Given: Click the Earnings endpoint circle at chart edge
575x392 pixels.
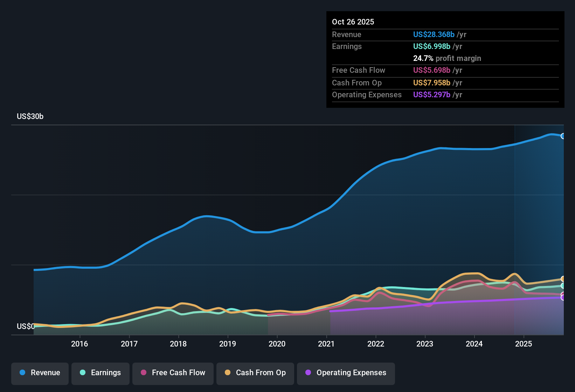Looking at the screenshot, I should click(x=563, y=286).
